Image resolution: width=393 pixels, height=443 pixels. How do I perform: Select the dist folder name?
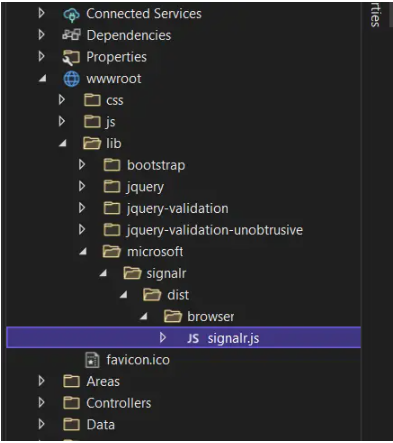coord(178,295)
